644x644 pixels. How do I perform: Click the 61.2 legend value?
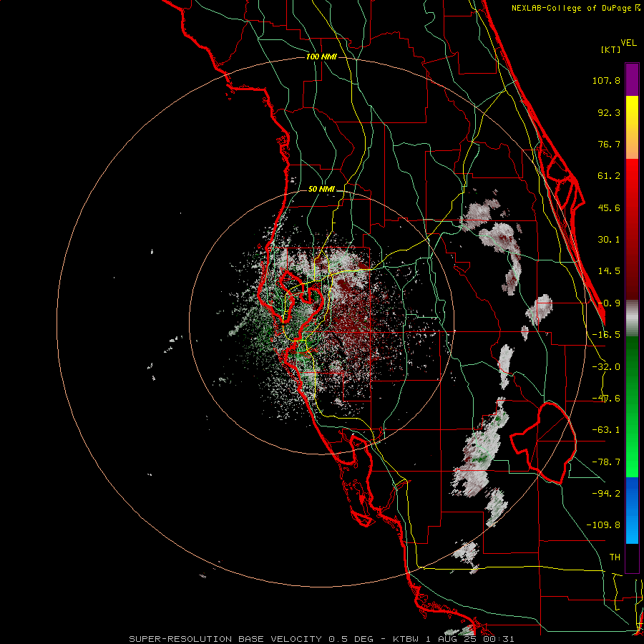[609, 176]
